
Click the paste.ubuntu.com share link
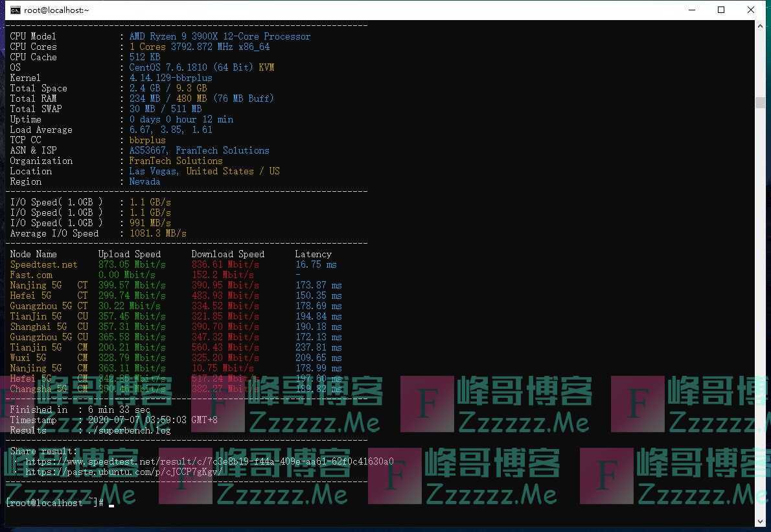(x=124, y=472)
